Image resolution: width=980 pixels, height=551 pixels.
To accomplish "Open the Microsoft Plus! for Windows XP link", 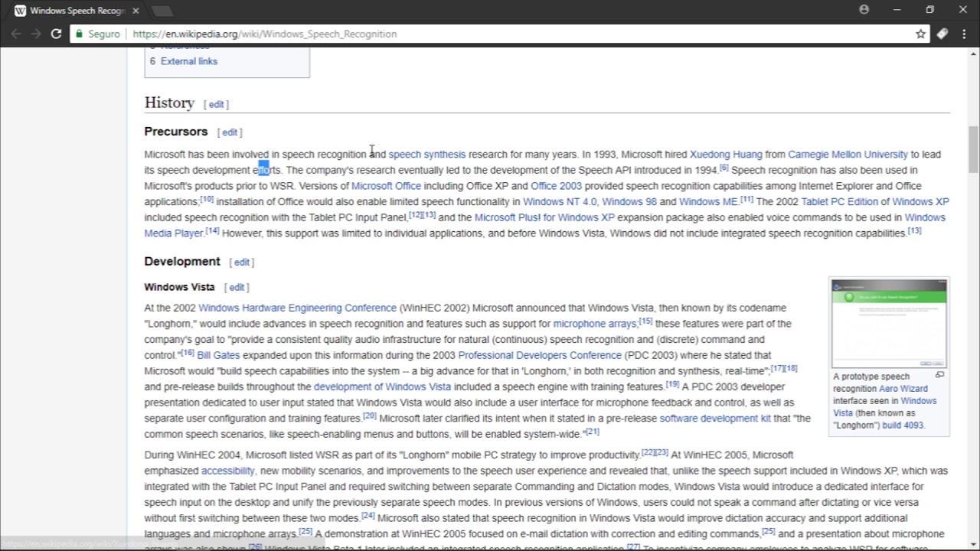I will (x=544, y=217).
